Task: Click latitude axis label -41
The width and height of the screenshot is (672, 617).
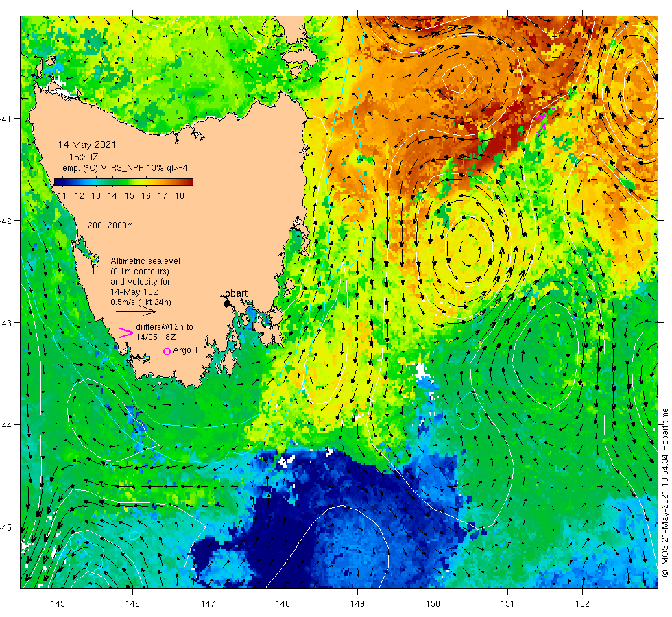Action: coord(5,118)
